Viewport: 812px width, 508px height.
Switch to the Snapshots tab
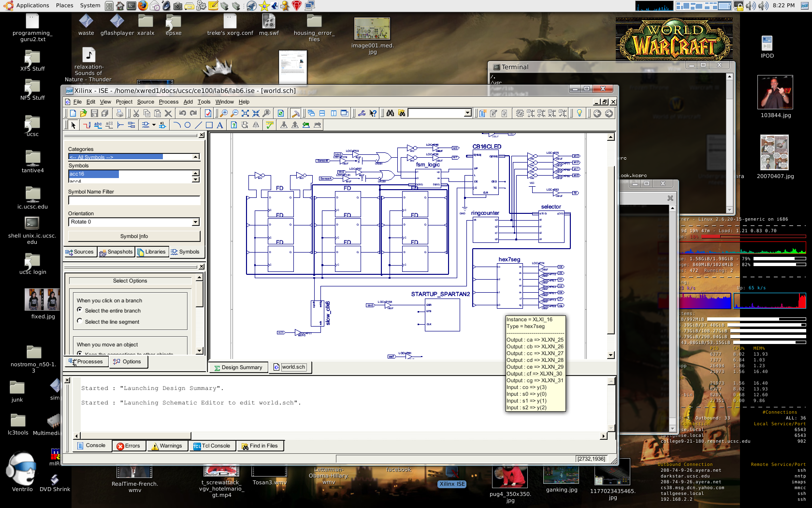(116, 252)
